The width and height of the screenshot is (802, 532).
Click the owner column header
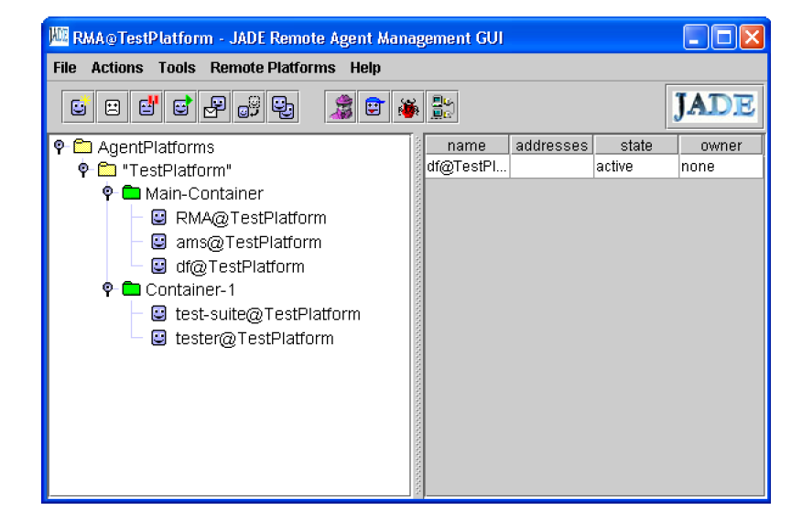(721, 146)
